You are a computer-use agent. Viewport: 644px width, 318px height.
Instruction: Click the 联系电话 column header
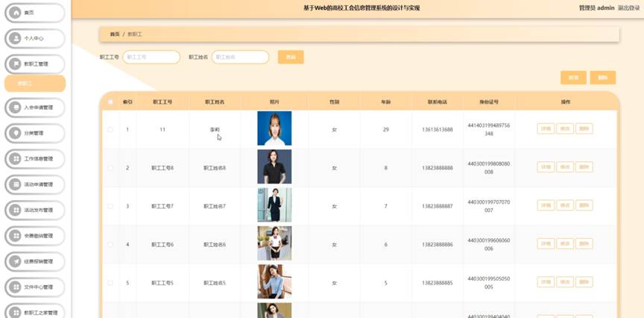[438, 102]
